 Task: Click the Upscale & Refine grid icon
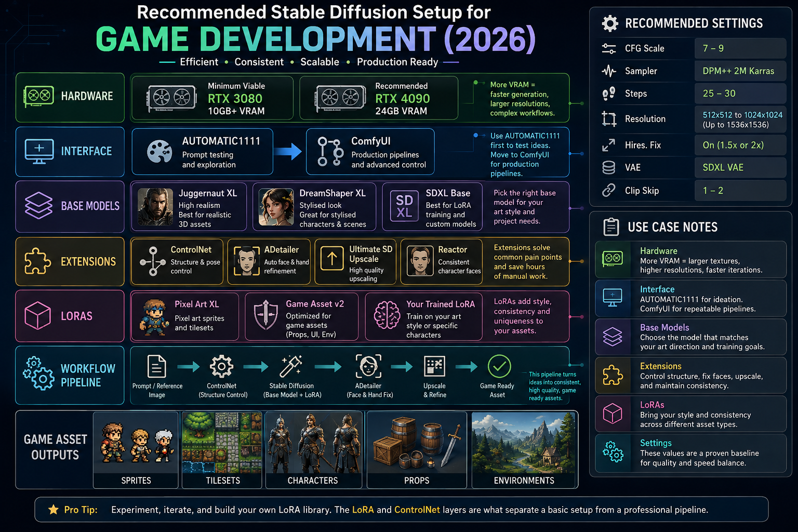coord(434,366)
